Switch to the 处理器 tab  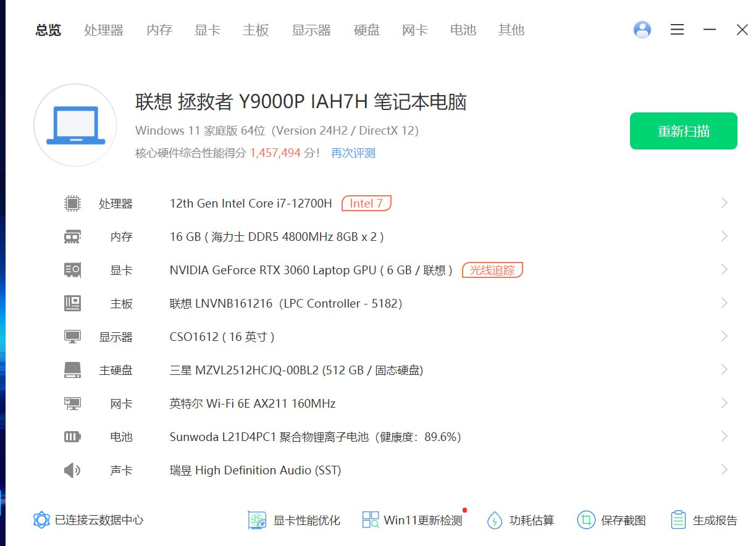[104, 30]
